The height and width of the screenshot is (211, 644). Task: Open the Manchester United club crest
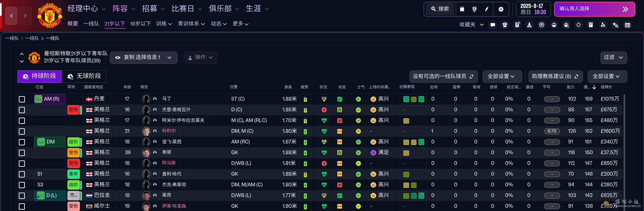50,15
